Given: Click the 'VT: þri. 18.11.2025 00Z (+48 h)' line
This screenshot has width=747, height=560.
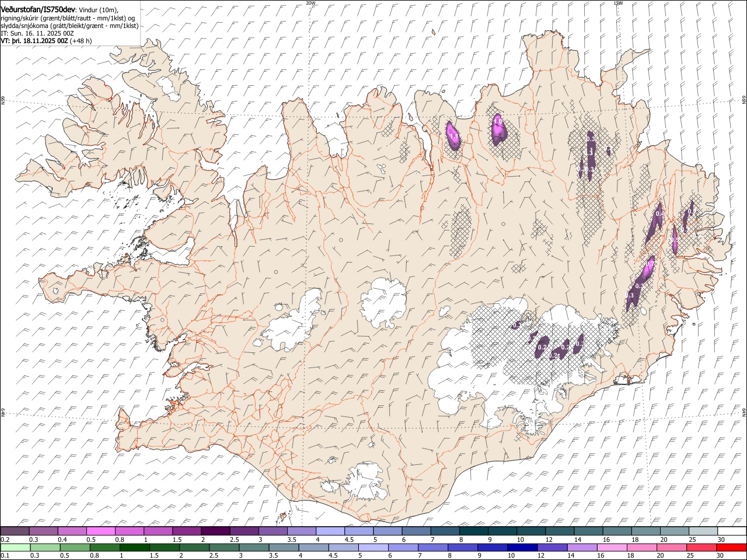Looking at the screenshot, I should coord(46,41).
